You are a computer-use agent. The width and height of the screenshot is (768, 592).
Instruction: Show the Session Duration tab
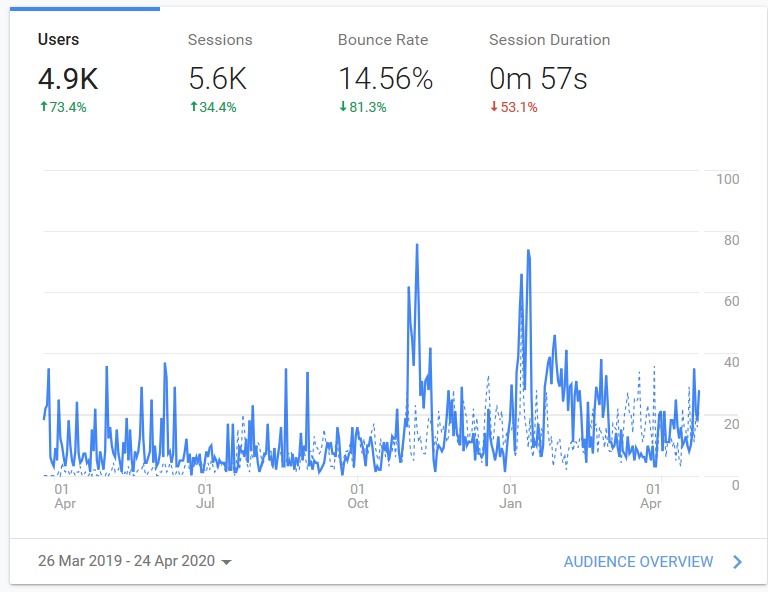(549, 40)
